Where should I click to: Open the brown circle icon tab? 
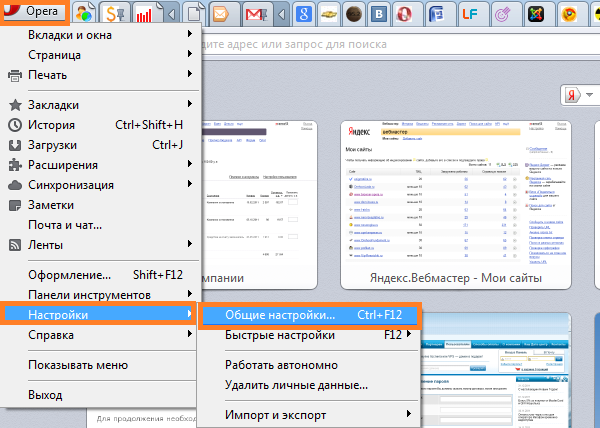tap(354, 15)
